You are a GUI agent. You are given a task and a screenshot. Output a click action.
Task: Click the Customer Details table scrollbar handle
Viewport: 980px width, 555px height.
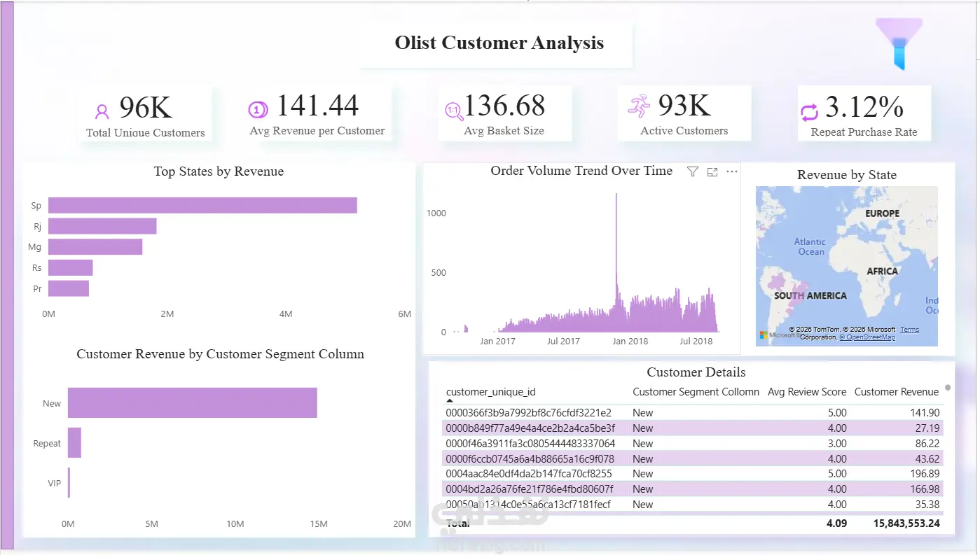pos(948,387)
